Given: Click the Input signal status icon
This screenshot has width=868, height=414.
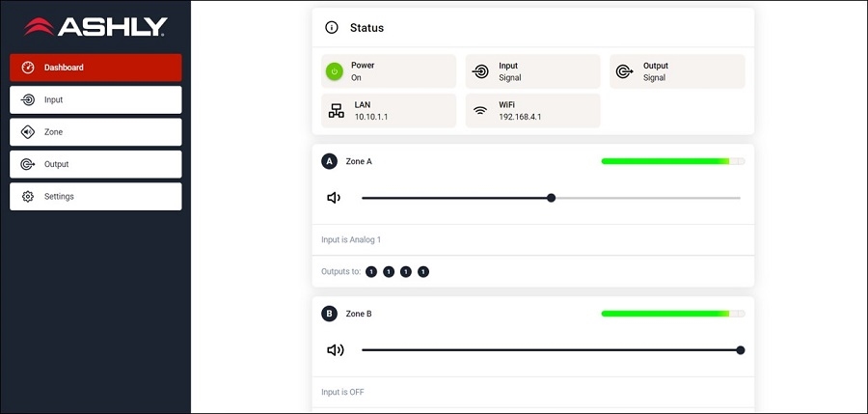Looking at the screenshot, I should coord(479,71).
